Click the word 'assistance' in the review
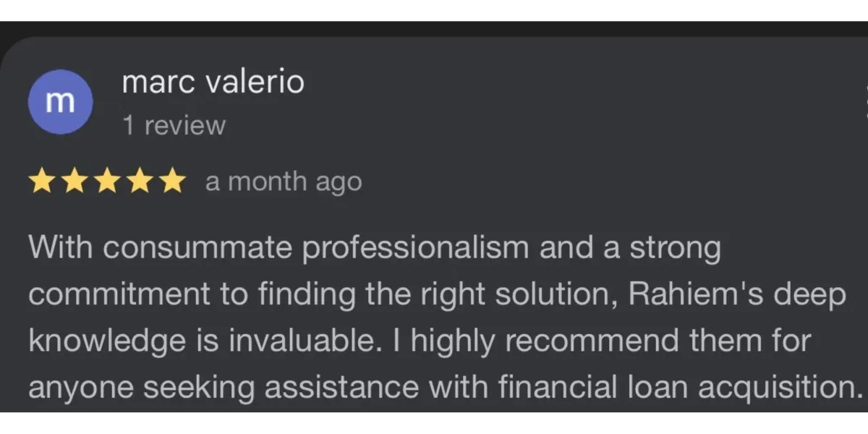 pos(341,387)
